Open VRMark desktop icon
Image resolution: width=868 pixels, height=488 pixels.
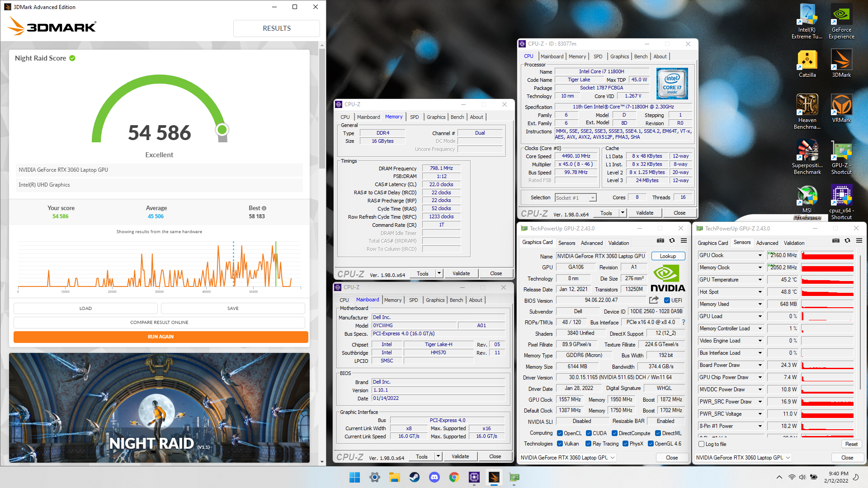pos(841,109)
